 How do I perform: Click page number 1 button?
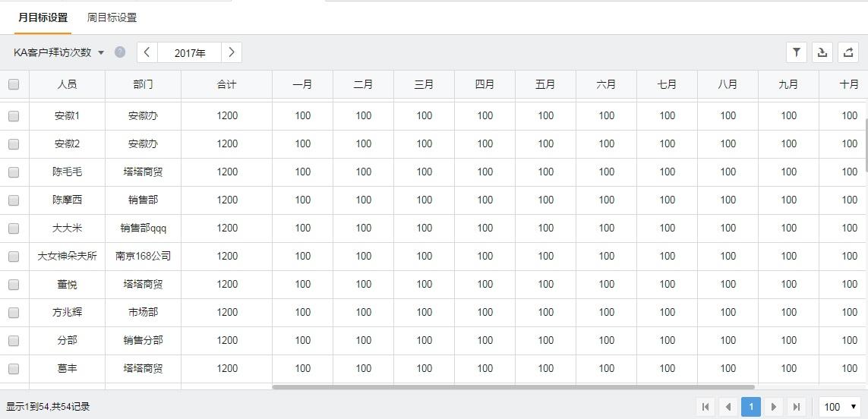tap(750, 407)
